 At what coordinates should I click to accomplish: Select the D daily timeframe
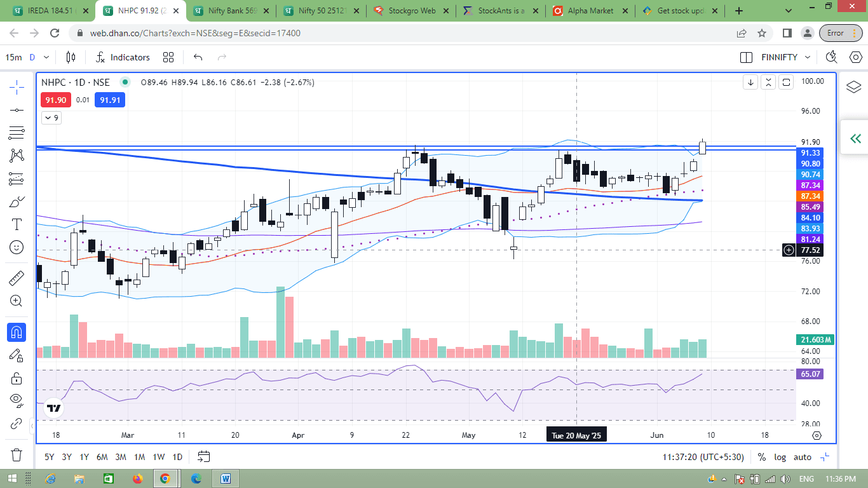32,57
